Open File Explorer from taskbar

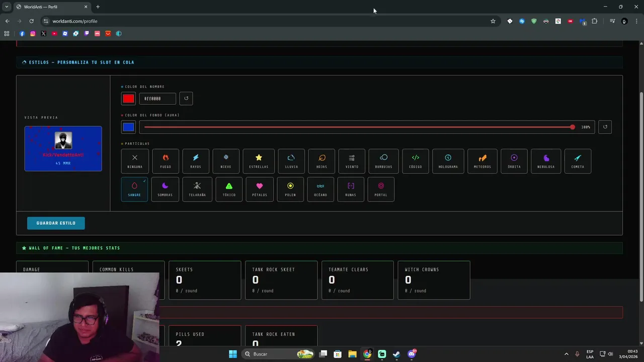coord(352,354)
